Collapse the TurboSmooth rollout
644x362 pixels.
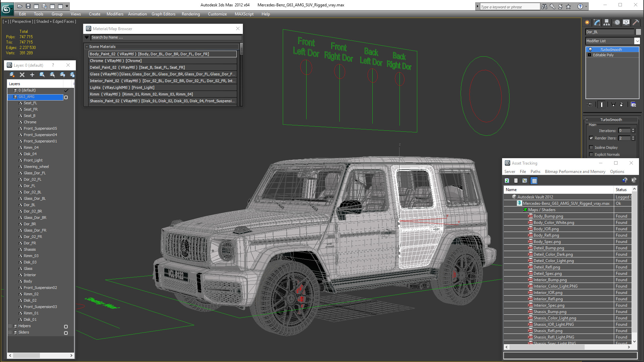pos(587,120)
